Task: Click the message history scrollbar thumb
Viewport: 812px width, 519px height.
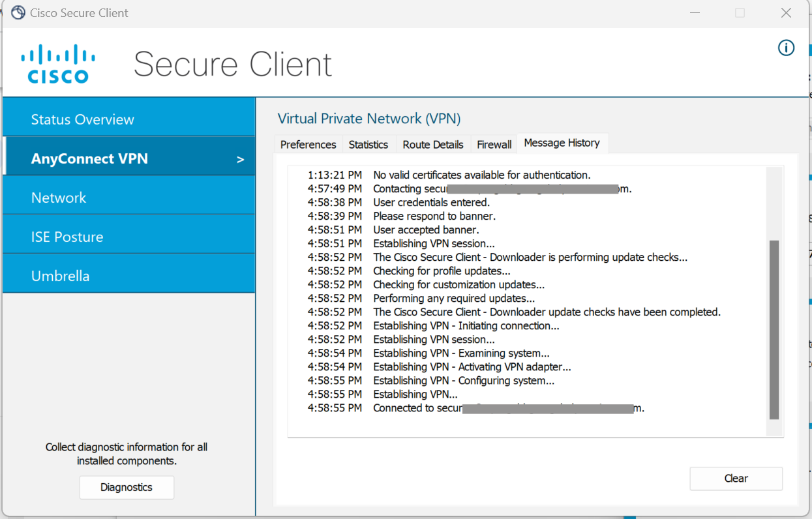Action: pyautogui.click(x=774, y=329)
